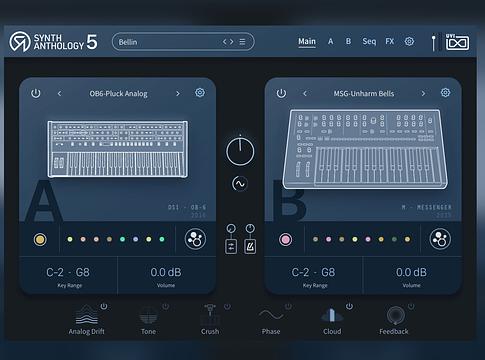Click the macro settings icon below left small knob
Screen dimensions: 485x360
231,247
